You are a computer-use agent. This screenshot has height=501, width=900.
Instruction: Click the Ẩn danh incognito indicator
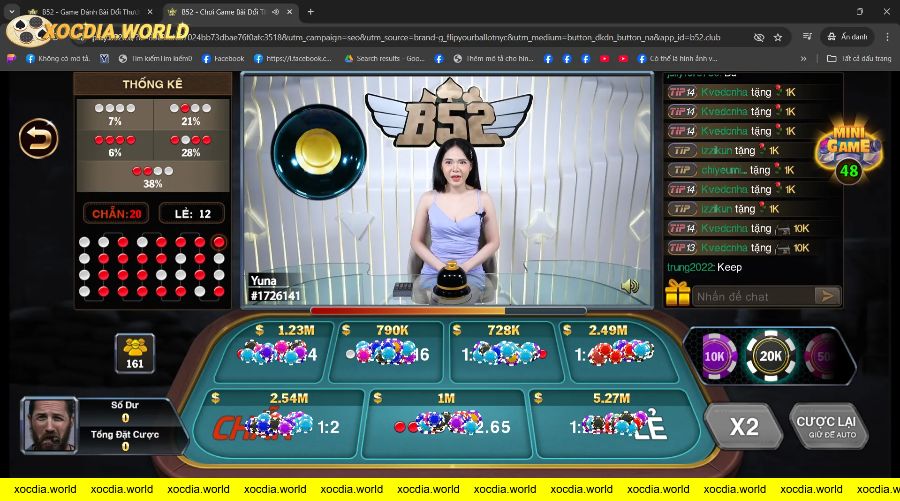pos(848,37)
